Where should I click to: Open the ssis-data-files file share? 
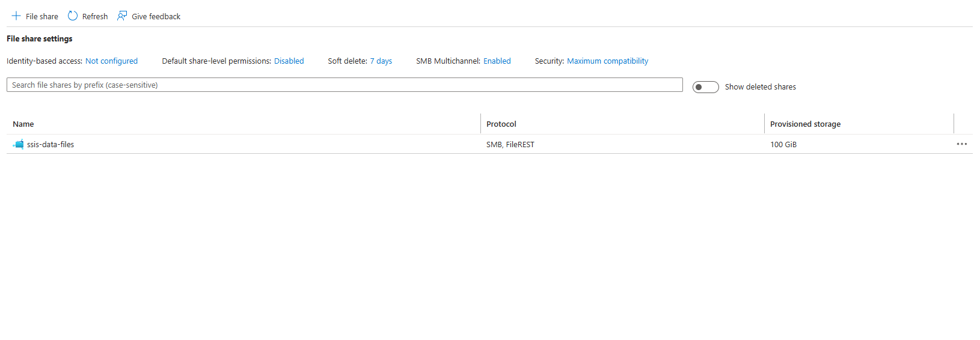click(51, 145)
